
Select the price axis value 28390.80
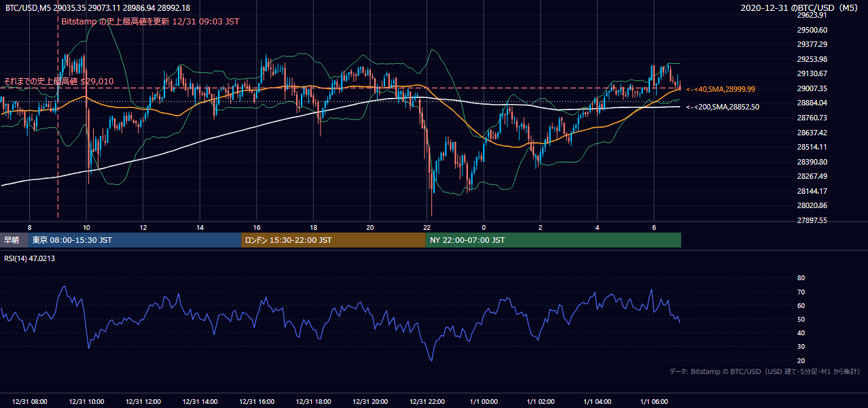[x=812, y=162]
